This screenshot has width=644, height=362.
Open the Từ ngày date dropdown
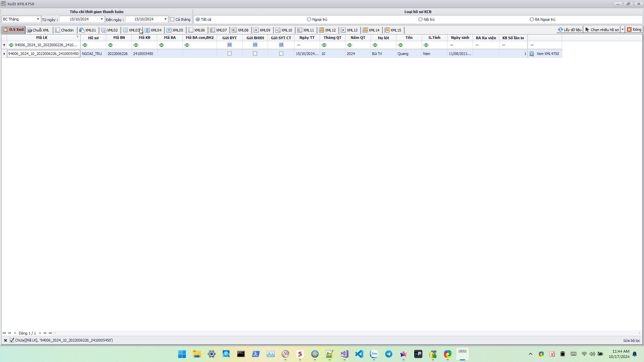(102, 19)
